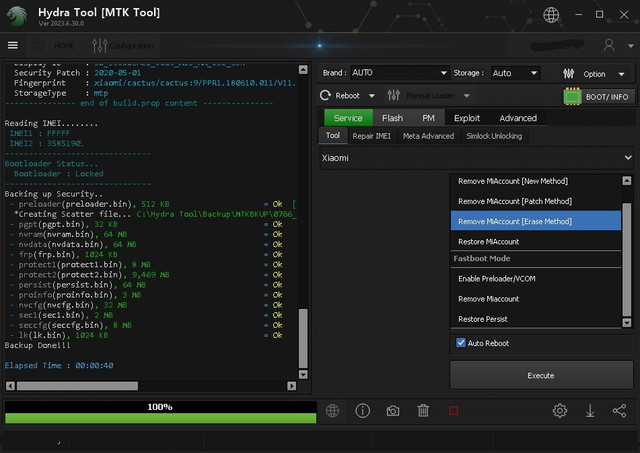The image size is (640, 453).
Task: Click the operations list scroll up arrow
Action: point(627,180)
